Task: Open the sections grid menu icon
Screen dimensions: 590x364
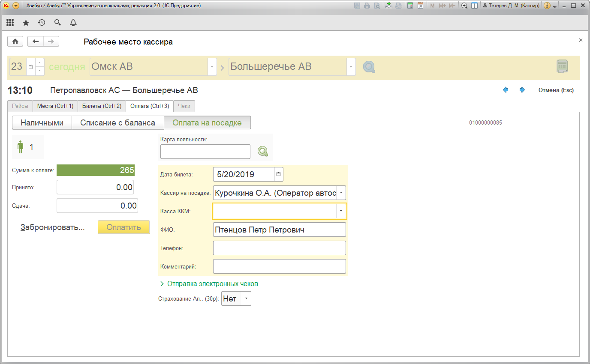Action: (x=10, y=23)
